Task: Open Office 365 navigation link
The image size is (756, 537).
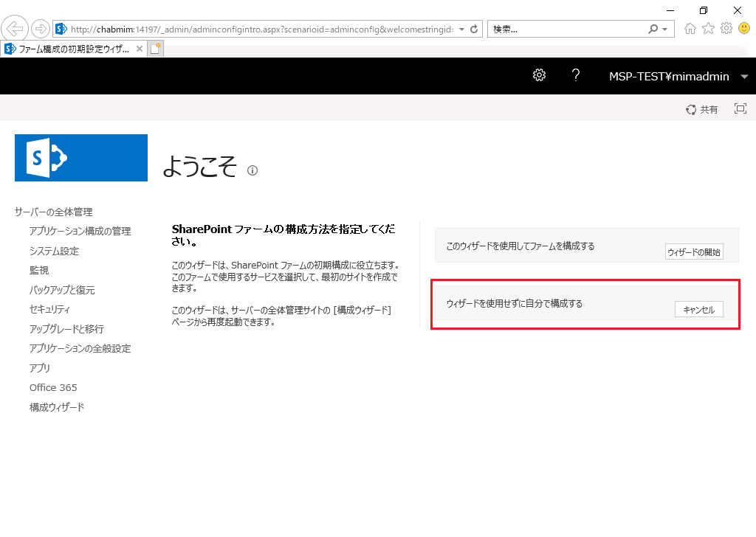Action: 53,387
